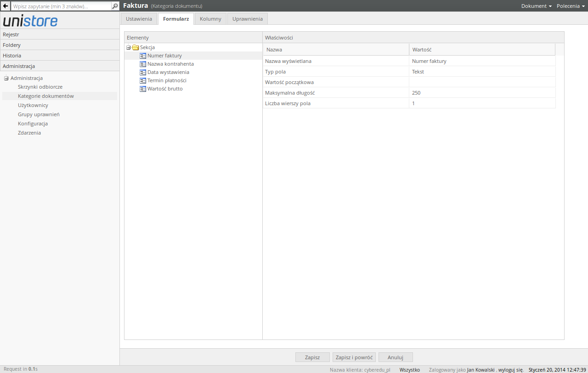Viewport: 588px width, 373px height.
Task: Open Skrzynki odbiorcze in sidebar
Action: (x=40, y=87)
